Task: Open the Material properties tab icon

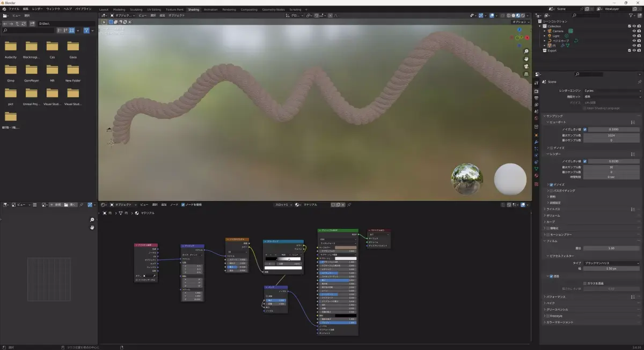Action: coord(536,176)
